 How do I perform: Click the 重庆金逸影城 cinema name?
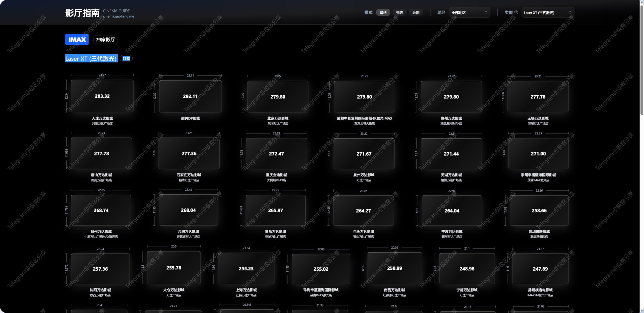(276, 175)
